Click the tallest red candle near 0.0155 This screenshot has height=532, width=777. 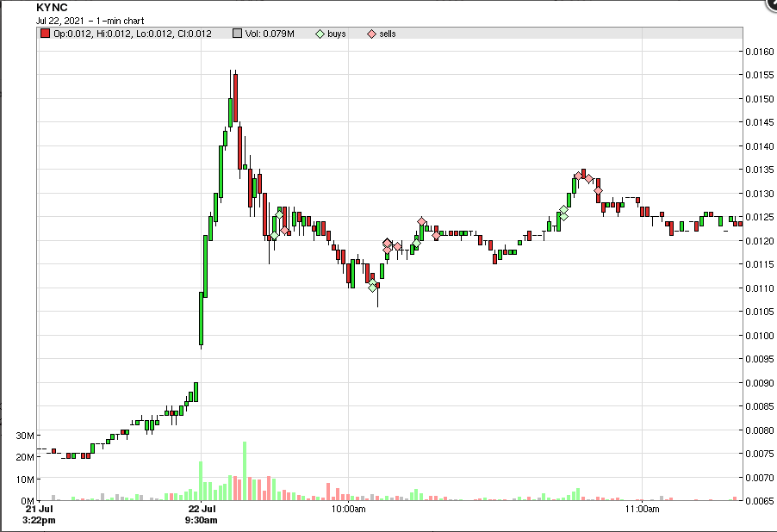(x=235, y=97)
